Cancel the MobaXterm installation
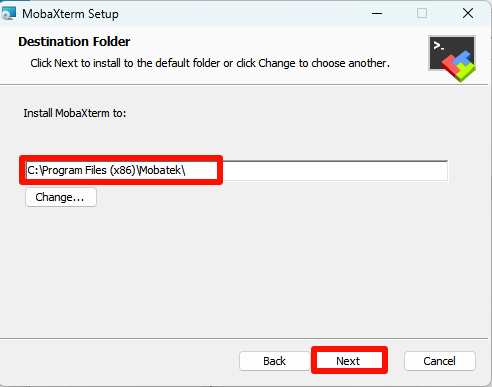Image resolution: width=492 pixels, height=387 pixels. [x=440, y=361]
